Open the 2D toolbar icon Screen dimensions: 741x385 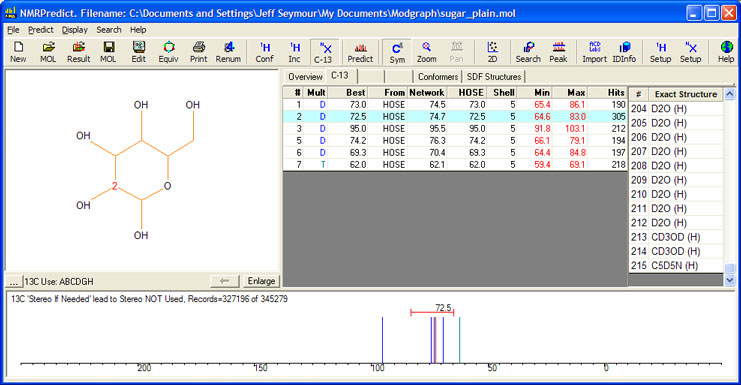(x=492, y=52)
